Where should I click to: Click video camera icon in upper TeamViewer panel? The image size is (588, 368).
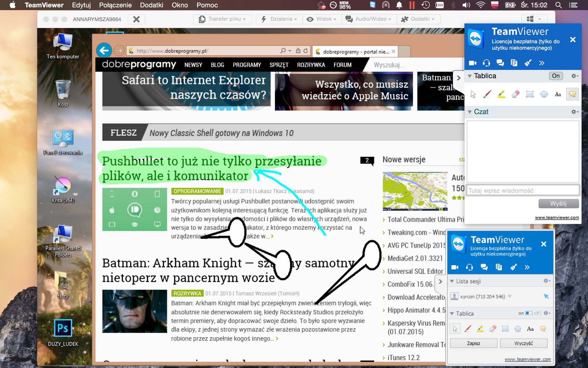pos(472,63)
